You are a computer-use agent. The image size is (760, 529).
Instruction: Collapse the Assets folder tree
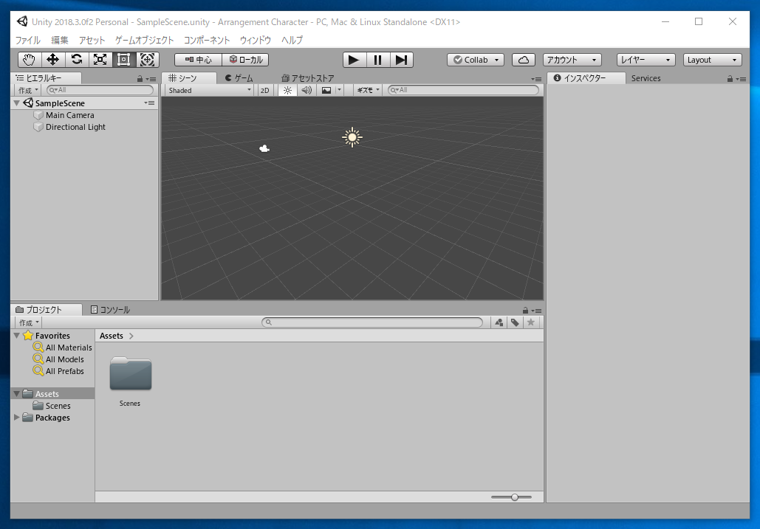[17, 394]
